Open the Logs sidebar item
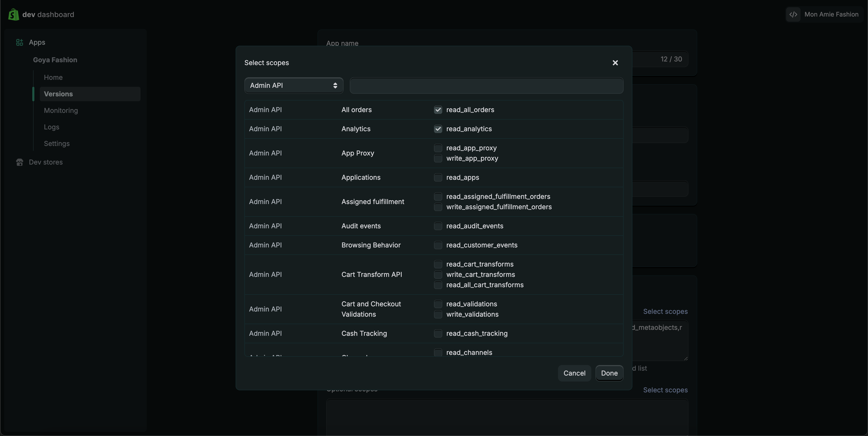The height and width of the screenshot is (436, 868). [52, 127]
